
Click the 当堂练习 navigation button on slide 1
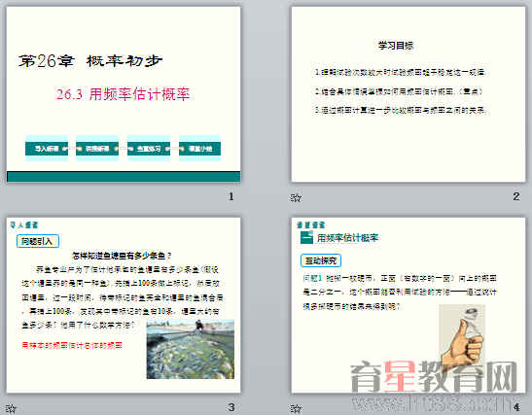[149, 149]
